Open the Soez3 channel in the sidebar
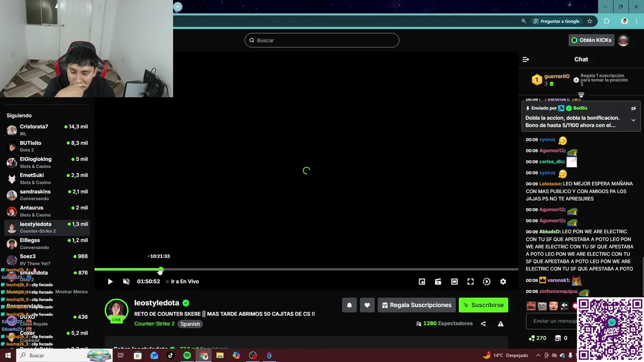Viewport: 644px width, 362px height. [x=47, y=259]
